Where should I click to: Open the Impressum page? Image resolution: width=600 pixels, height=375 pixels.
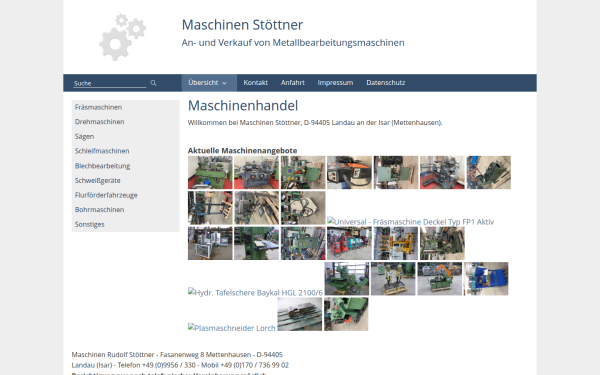tap(335, 83)
